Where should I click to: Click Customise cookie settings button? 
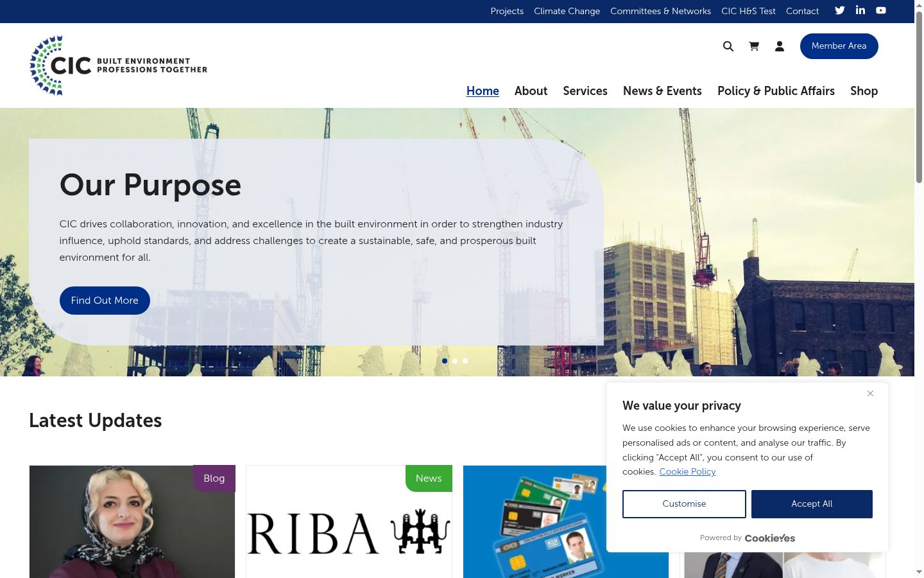684,504
